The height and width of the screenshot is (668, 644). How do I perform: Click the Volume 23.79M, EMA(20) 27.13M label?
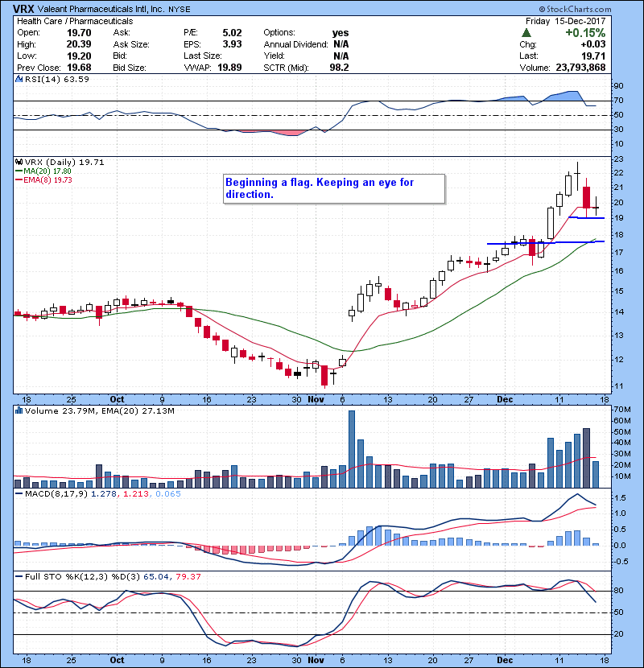[100, 410]
